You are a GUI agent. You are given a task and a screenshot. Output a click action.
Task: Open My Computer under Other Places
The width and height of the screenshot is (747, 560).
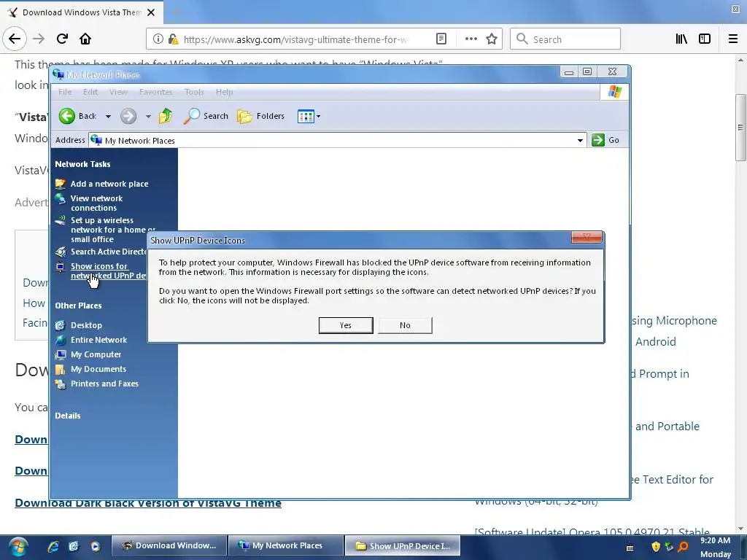[96, 354]
